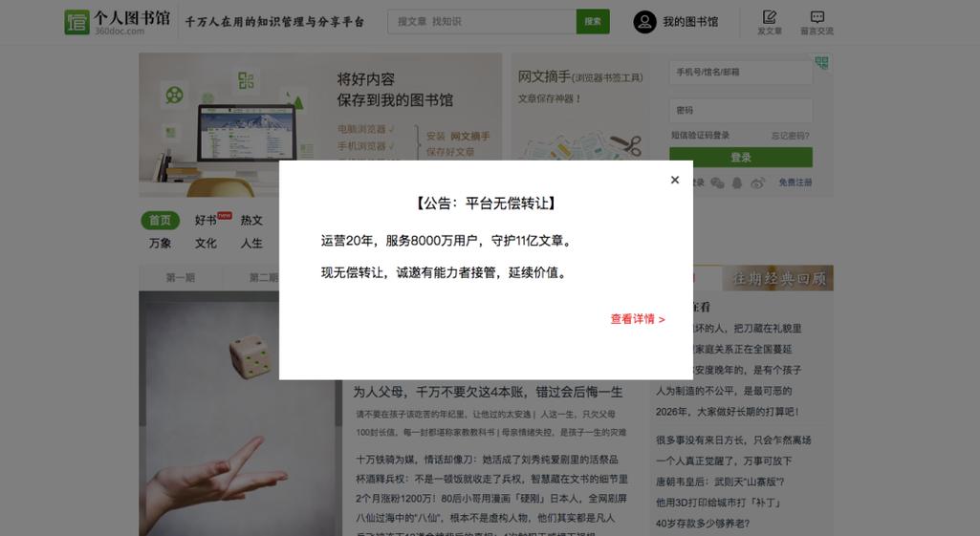Open the 查看详情 link in the announcement

point(638,319)
